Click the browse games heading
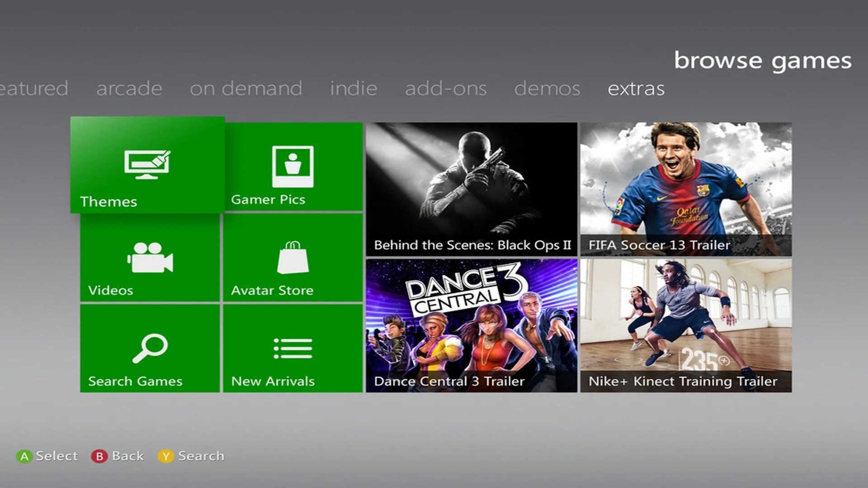 tap(762, 61)
